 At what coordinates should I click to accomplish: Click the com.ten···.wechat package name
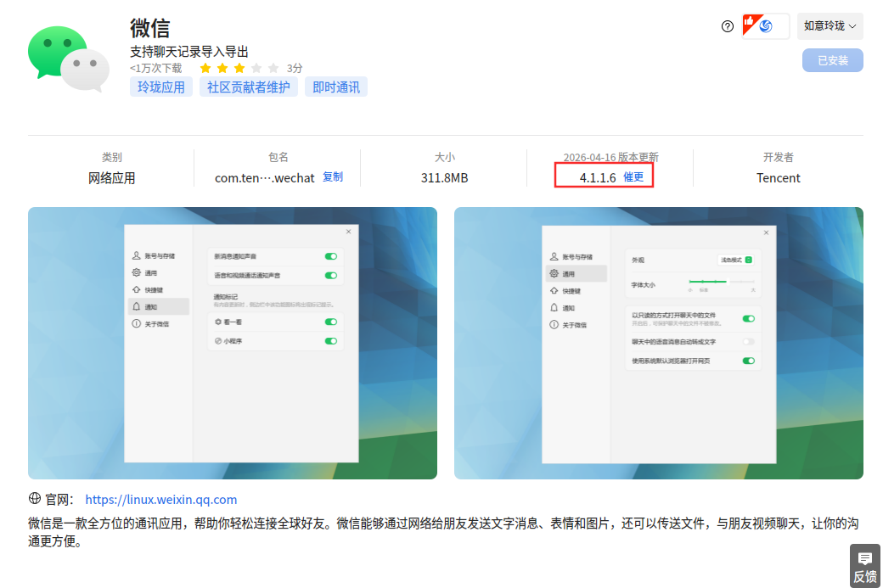pyautogui.click(x=265, y=178)
